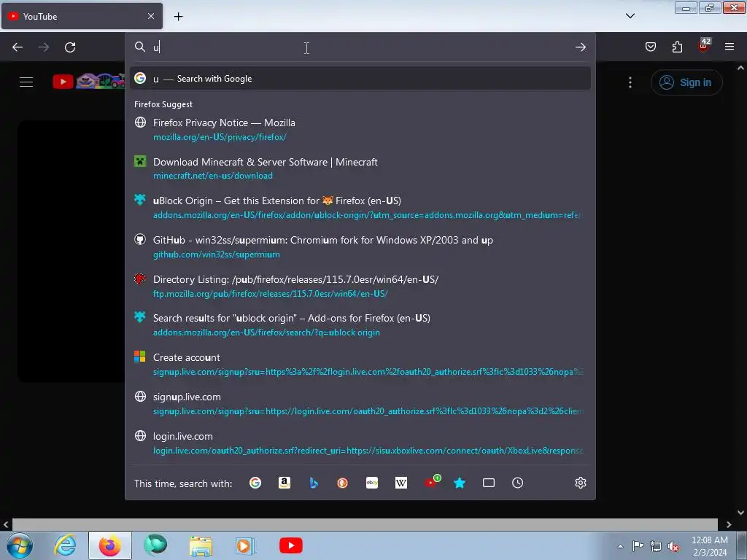Open a new tab with plus button
The image size is (747, 560).
(178, 17)
